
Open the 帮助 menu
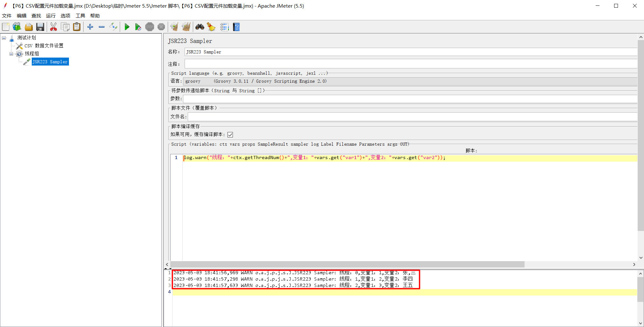click(x=95, y=16)
